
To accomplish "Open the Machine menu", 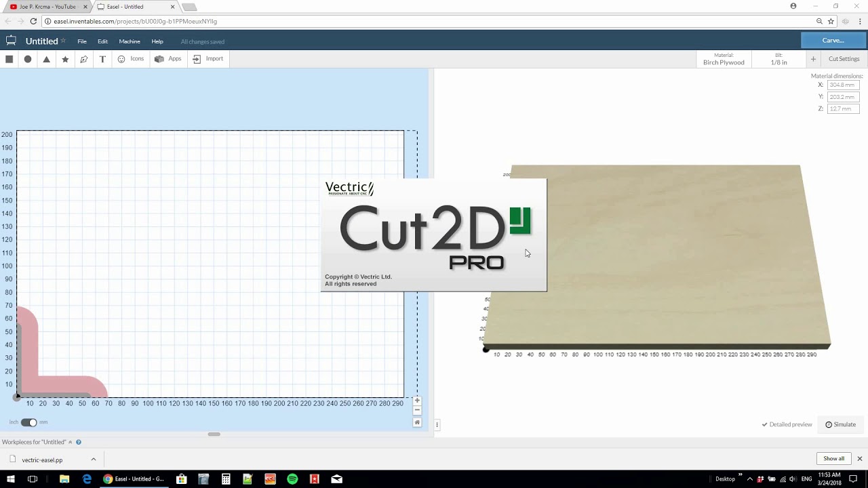I will 130,41.
